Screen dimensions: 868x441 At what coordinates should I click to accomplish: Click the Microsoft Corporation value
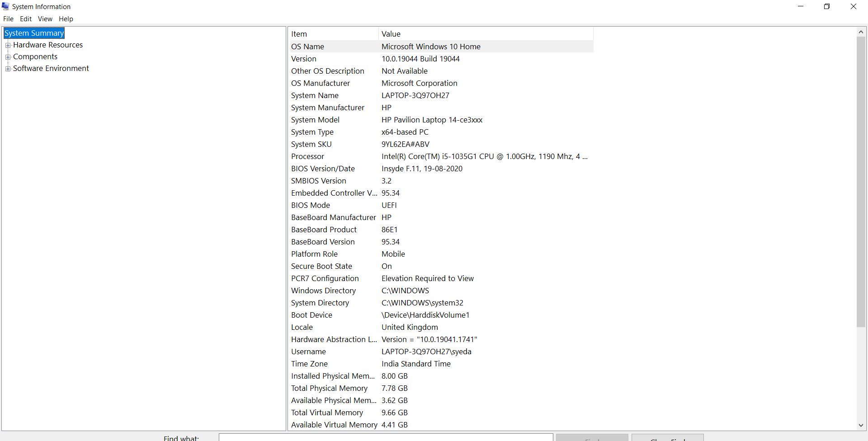click(x=420, y=83)
